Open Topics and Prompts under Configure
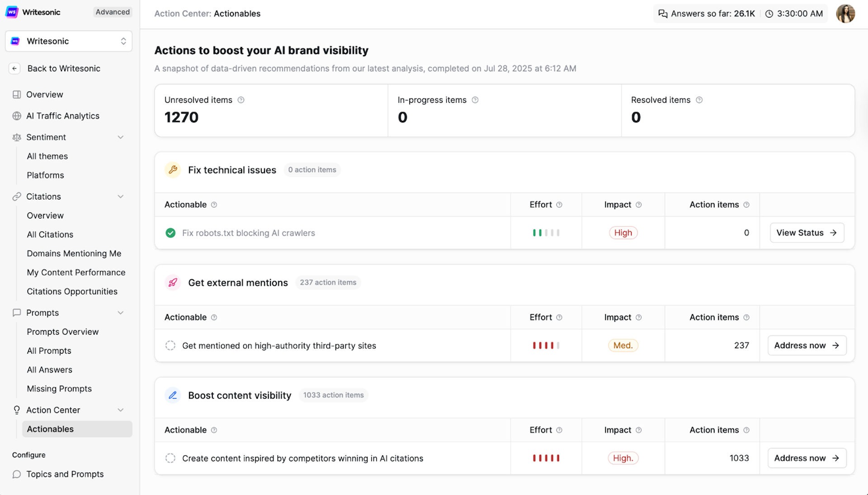 (x=65, y=474)
